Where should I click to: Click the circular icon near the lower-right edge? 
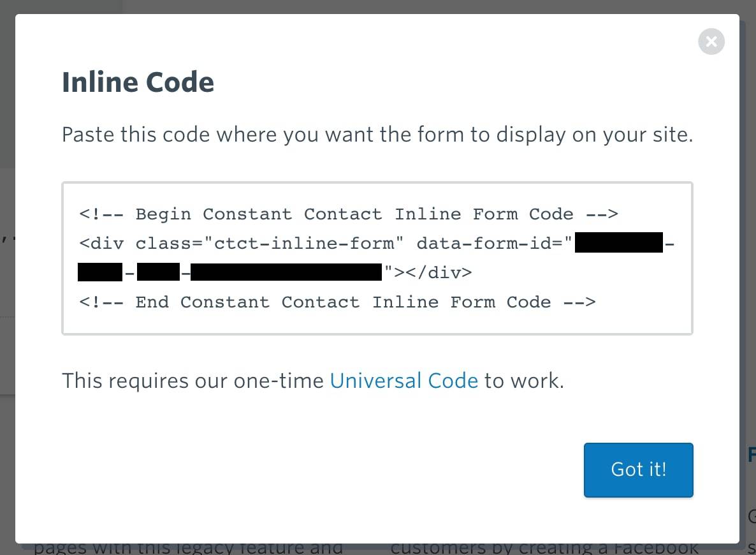click(752, 514)
